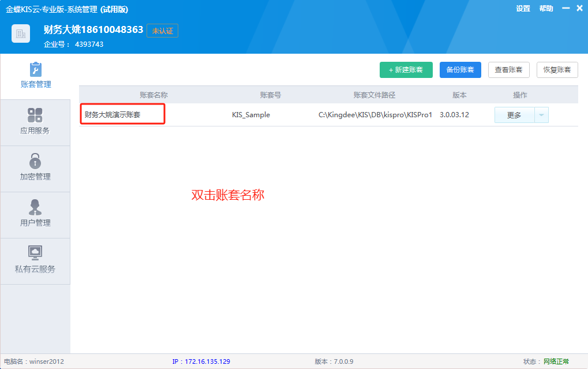This screenshot has height=369, width=588.
Task: Click the 3.0.03.12 version cell
Action: (x=455, y=115)
